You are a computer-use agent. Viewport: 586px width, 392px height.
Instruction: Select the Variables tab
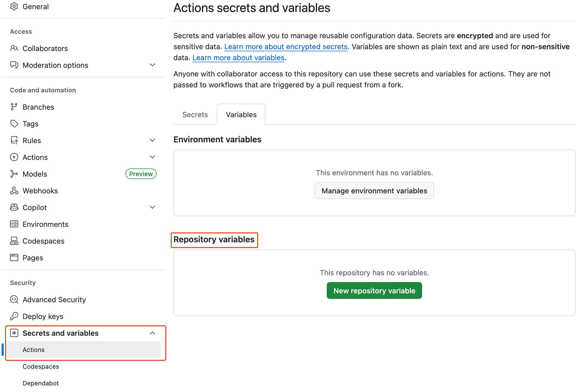click(x=241, y=114)
